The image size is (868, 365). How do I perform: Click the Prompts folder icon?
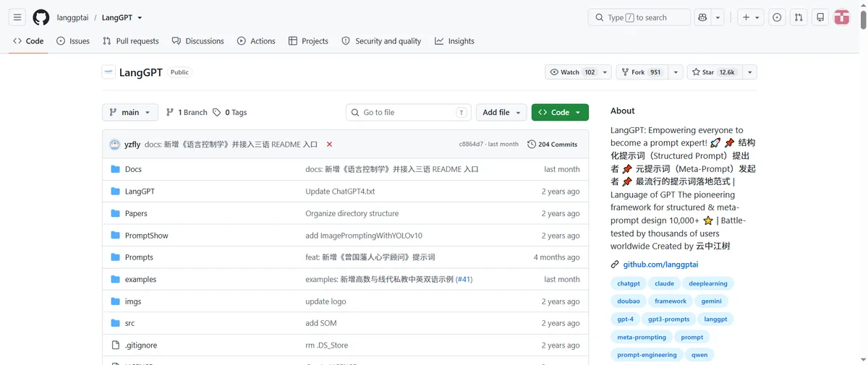[115, 257]
